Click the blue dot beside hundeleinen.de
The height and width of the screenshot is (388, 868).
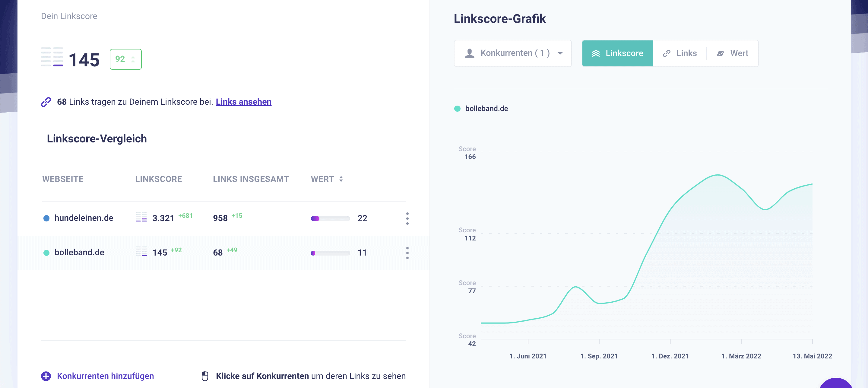pyautogui.click(x=46, y=218)
